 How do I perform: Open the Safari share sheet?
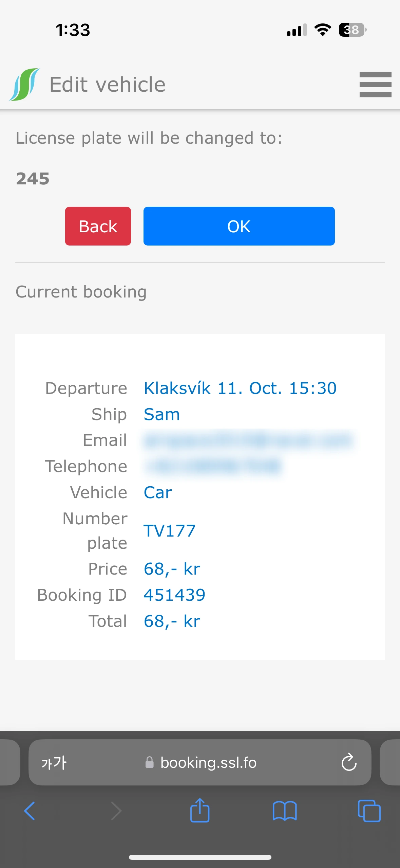click(200, 811)
